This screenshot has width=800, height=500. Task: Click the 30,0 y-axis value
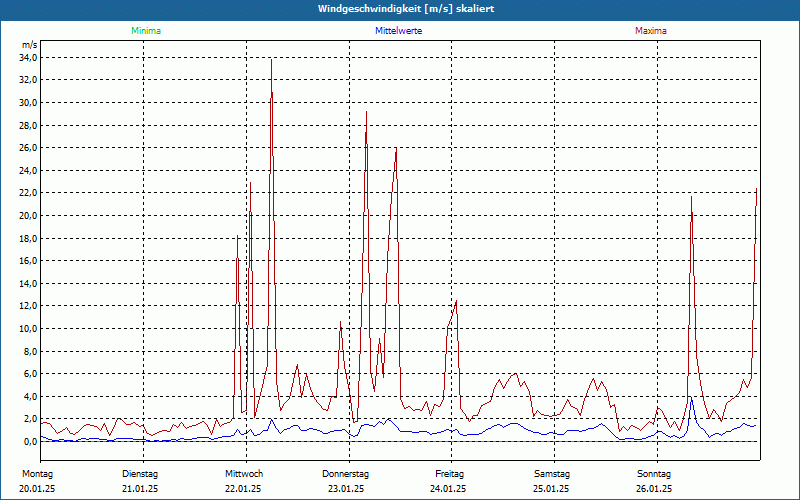(28, 103)
